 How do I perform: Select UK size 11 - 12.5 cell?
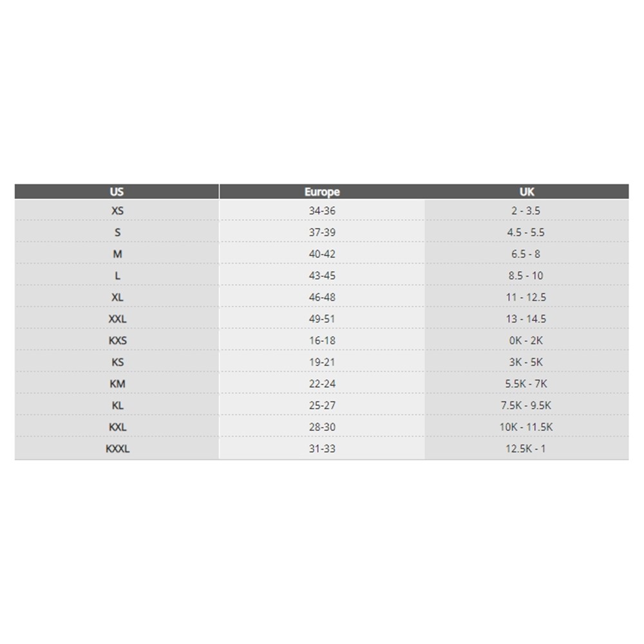coord(526,297)
